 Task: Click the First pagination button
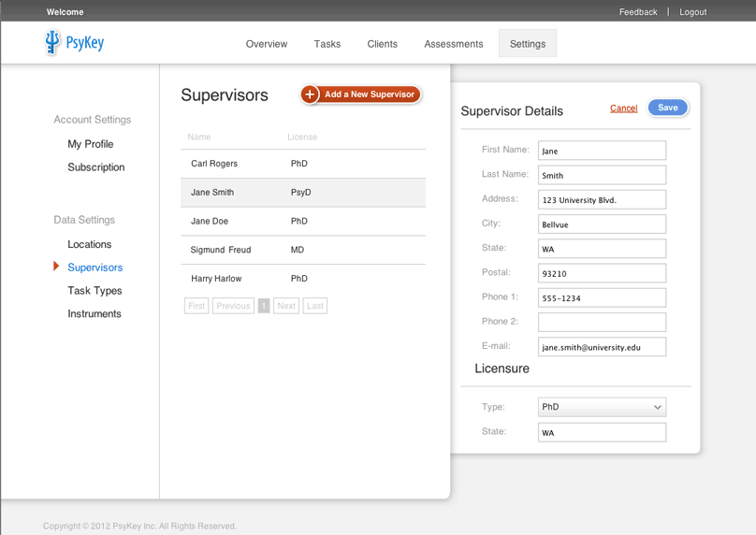click(196, 306)
